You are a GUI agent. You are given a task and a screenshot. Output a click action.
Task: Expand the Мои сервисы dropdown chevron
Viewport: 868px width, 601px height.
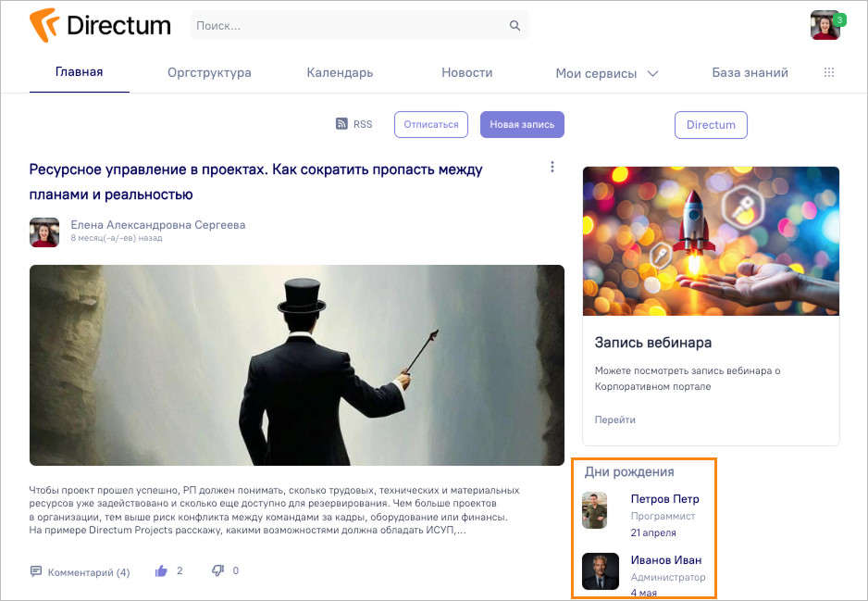click(x=652, y=74)
